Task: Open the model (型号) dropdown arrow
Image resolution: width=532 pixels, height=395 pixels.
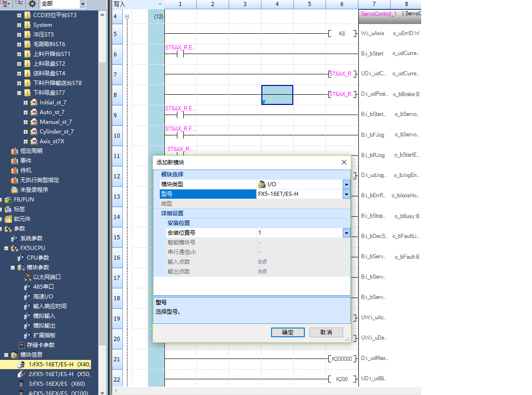Action: click(x=346, y=194)
